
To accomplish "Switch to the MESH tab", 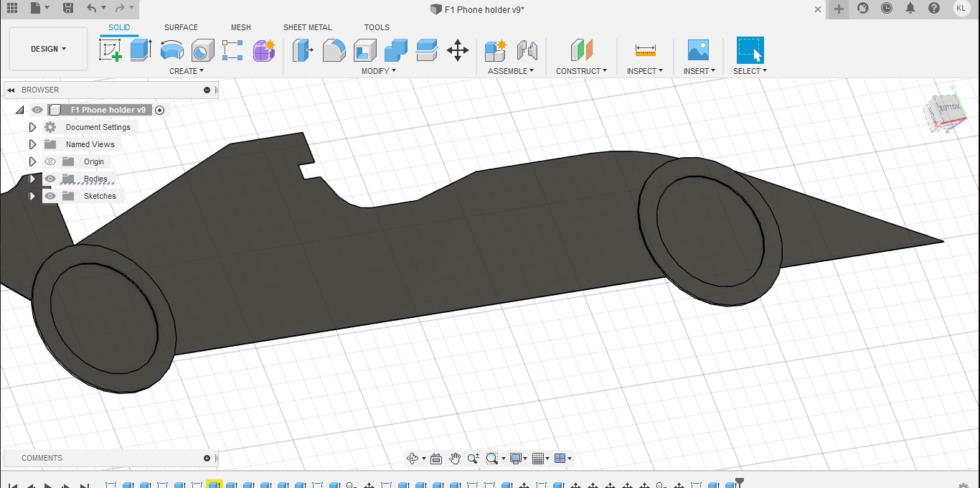I will [x=241, y=27].
